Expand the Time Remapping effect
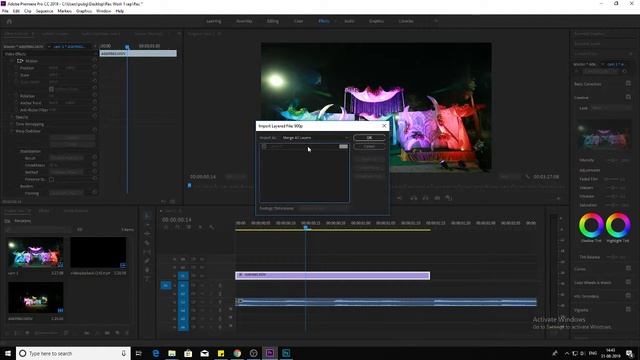This screenshot has width=640, height=360. coord(12,124)
